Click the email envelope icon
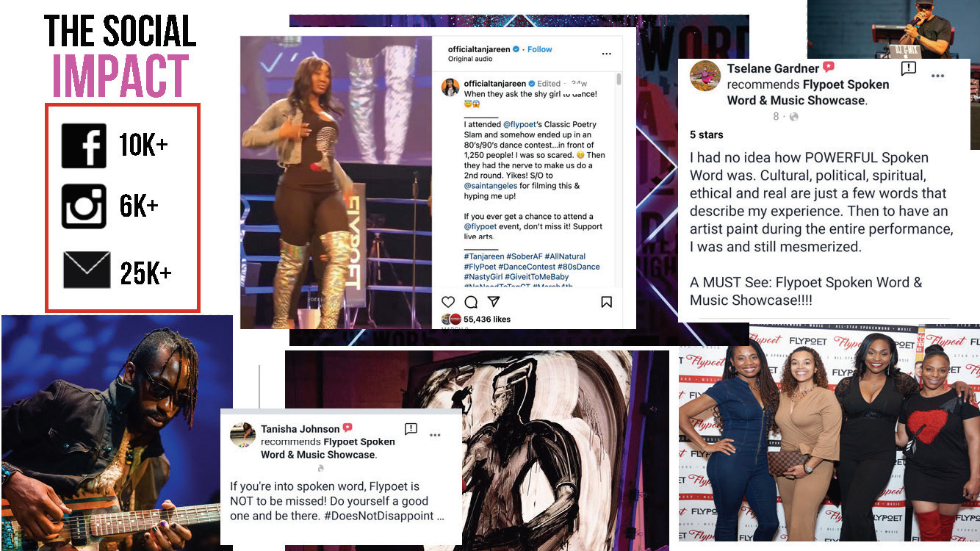The width and height of the screenshot is (980, 551). pyautogui.click(x=87, y=270)
